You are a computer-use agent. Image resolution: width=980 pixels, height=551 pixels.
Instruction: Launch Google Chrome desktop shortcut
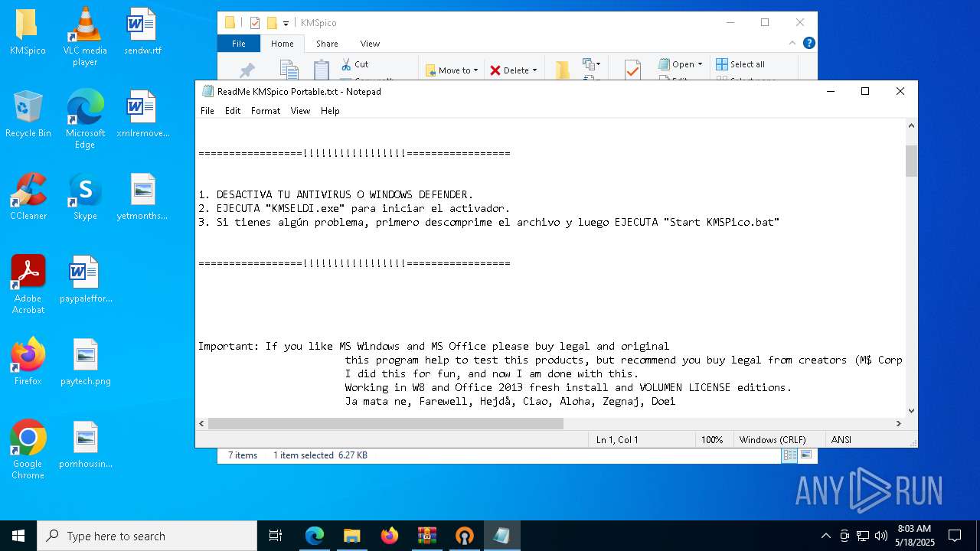pyautogui.click(x=28, y=450)
